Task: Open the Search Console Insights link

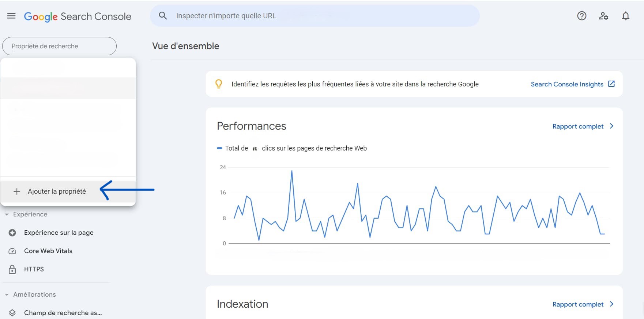Action: click(567, 84)
